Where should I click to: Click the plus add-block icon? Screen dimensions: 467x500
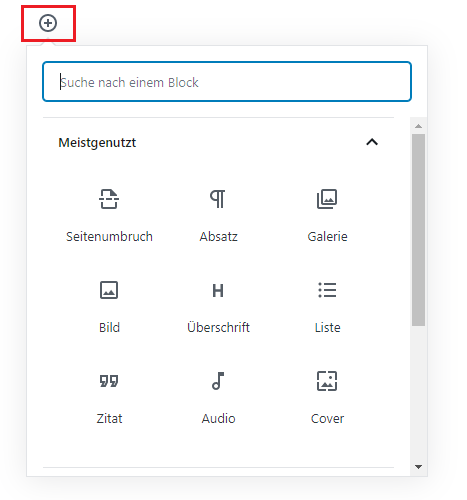48,23
